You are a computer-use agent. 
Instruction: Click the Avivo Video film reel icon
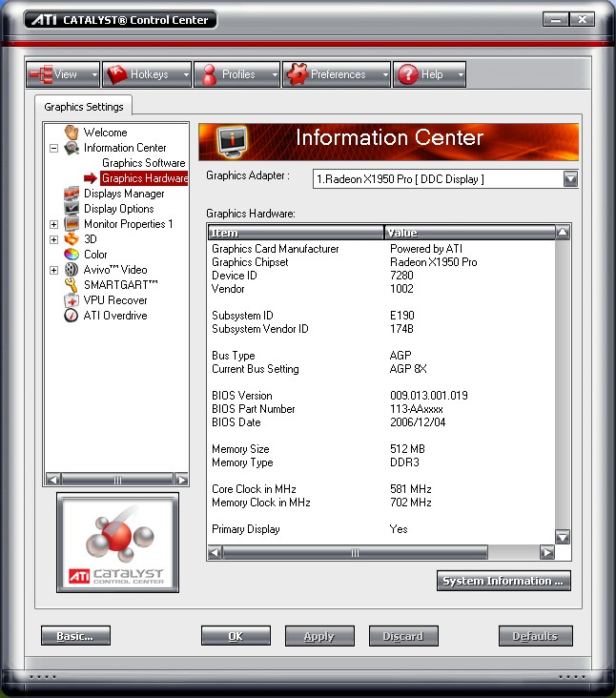72,269
